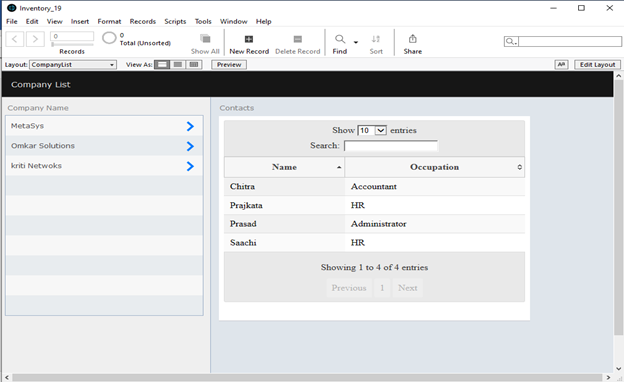Go to next record arrow

(x=35, y=39)
